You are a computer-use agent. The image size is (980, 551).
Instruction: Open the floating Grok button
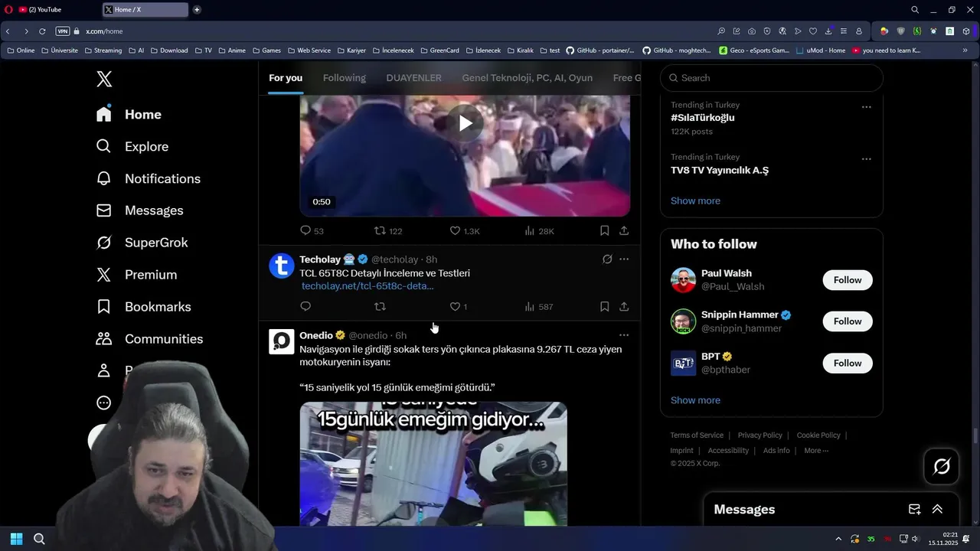(x=941, y=466)
